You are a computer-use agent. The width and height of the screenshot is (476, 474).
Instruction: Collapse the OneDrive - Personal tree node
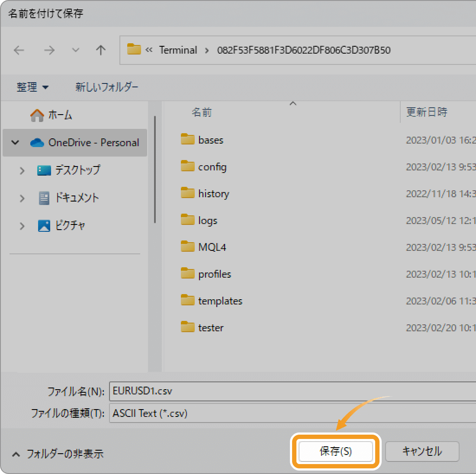(x=15, y=142)
